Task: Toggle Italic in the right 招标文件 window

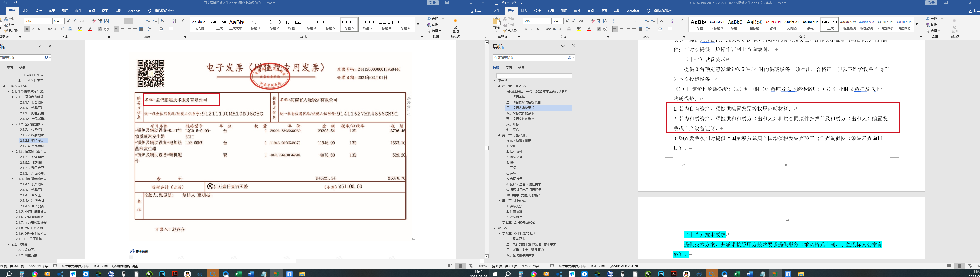Action: coord(532,29)
